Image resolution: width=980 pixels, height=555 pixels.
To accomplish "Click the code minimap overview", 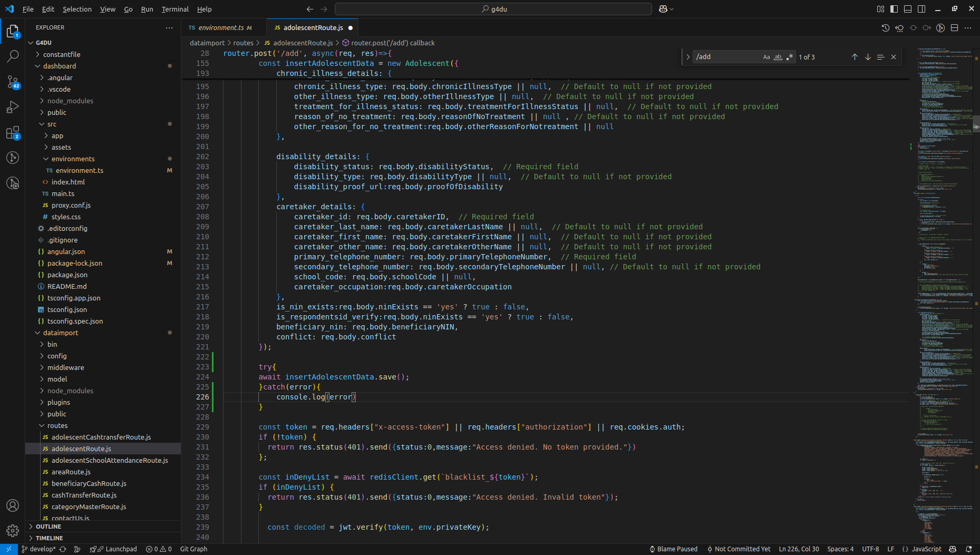I will (x=944, y=264).
